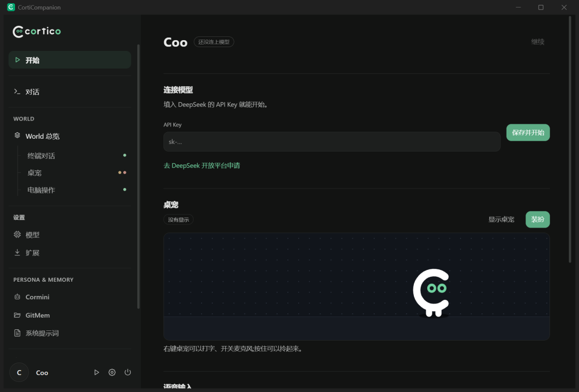Click the play icon in bottom profile bar
Screen dimensions: 579x392
96,373
